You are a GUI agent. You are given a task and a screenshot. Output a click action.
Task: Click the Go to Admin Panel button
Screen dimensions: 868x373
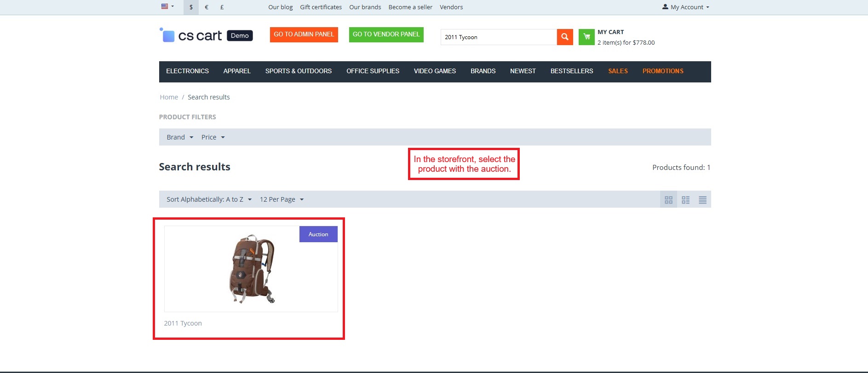pyautogui.click(x=304, y=35)
